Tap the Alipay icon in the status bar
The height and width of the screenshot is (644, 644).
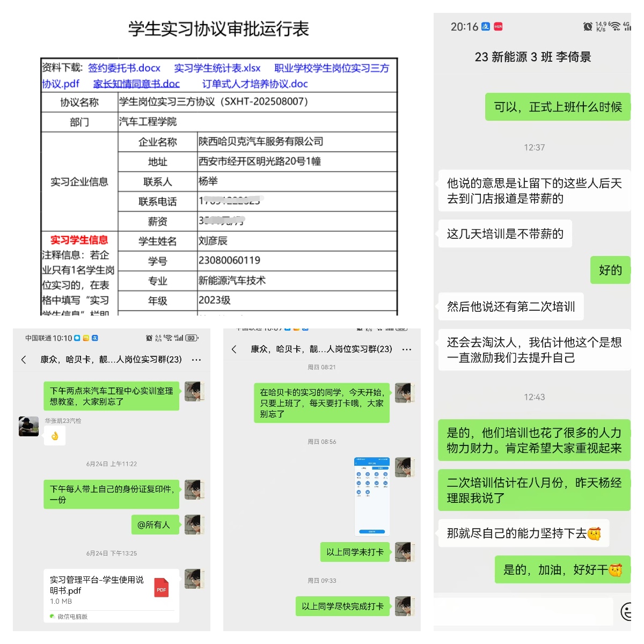tap(486, 26)
